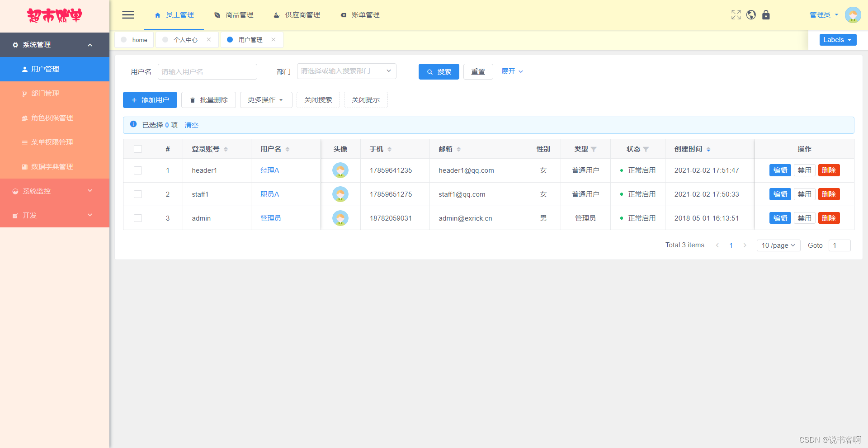
Task: Open the 更多操作 dropdown
Action: tap(266, 100)
